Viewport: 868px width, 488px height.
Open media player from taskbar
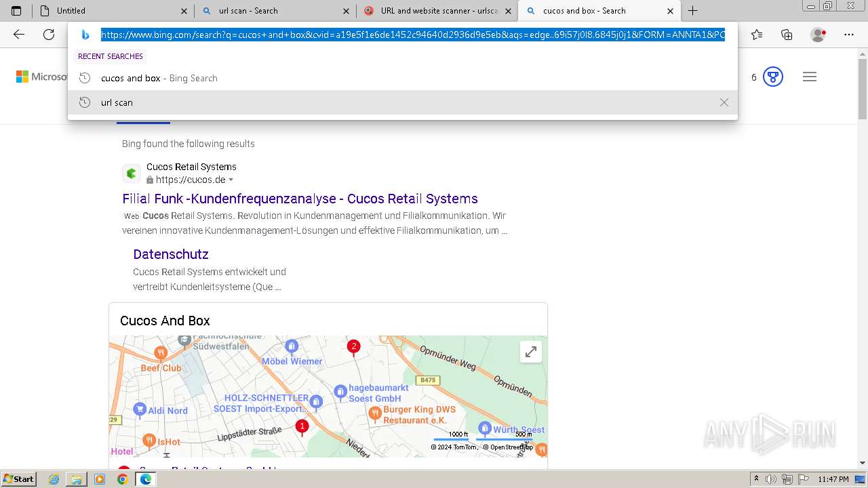[100, 479]
